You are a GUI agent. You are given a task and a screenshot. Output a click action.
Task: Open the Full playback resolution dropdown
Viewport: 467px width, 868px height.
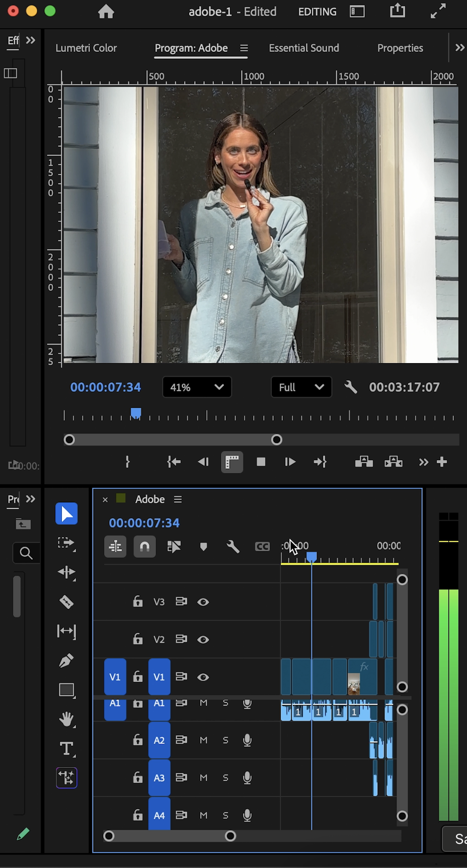(x=301, y=387)
